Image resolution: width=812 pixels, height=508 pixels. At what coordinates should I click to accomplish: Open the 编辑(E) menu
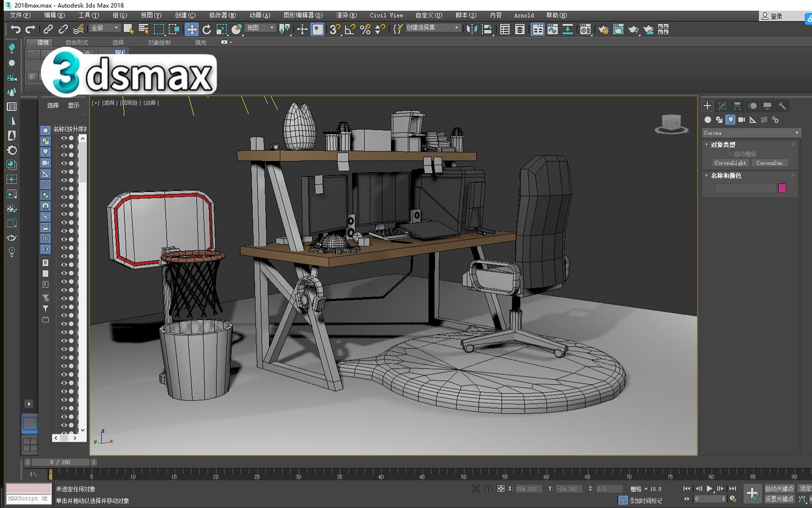54,15
